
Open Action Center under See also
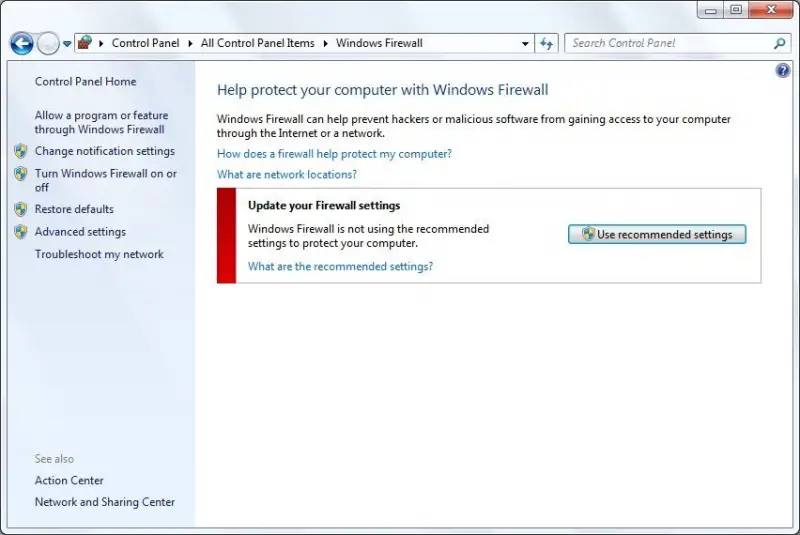(x=69, y=480)
